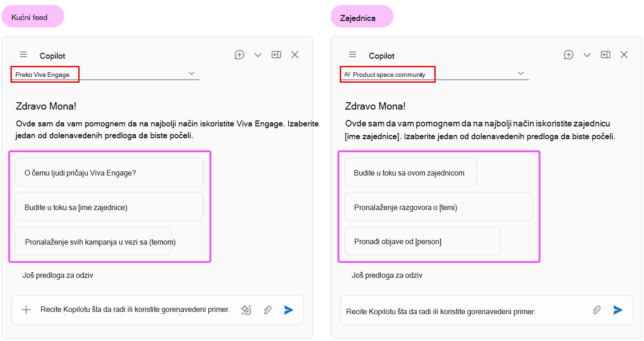
Task: Expand header chevron beside new chat, Product space panel
Action: coord(587,55)
